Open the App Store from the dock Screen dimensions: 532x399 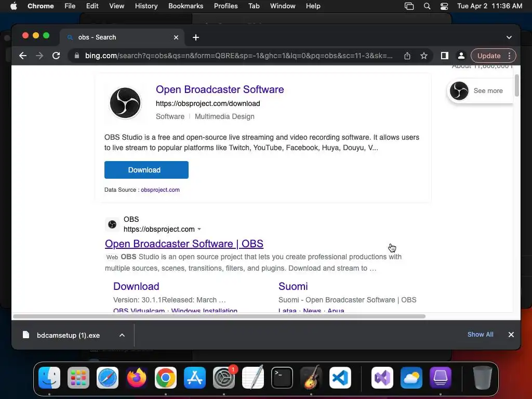pos(195,378)
